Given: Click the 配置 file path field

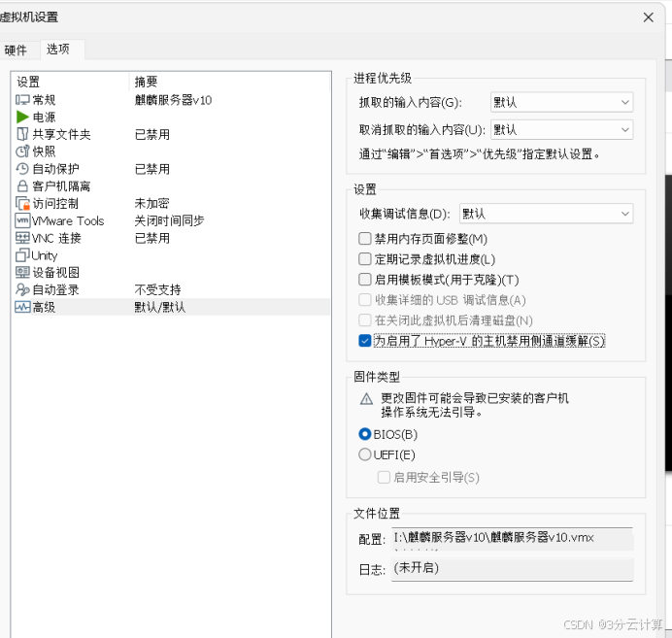Looking at the screenshot, I should click(512, 538).
